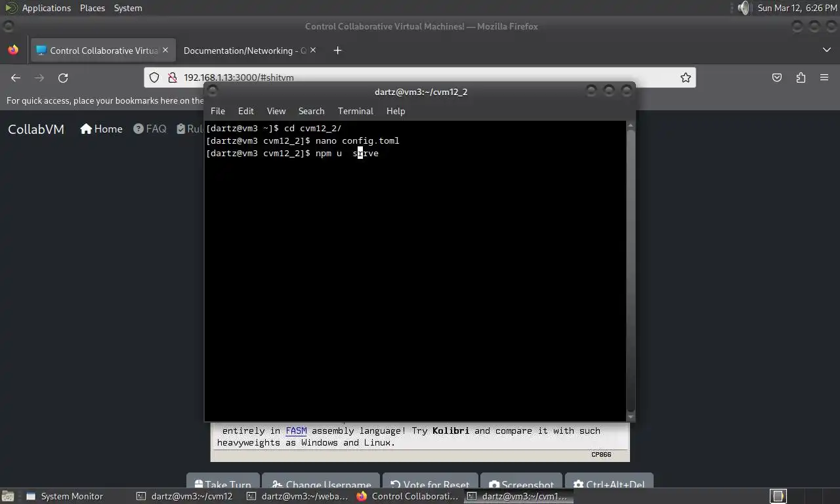
Task: Open the terminal Search menu
Action: [x=311, y=111]
